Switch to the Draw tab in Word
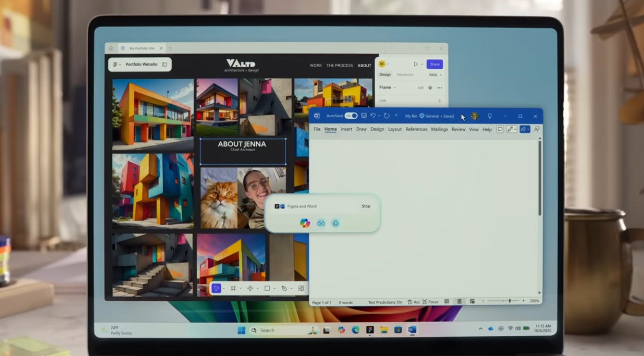644x356 pixels. [x=361, y=129]
